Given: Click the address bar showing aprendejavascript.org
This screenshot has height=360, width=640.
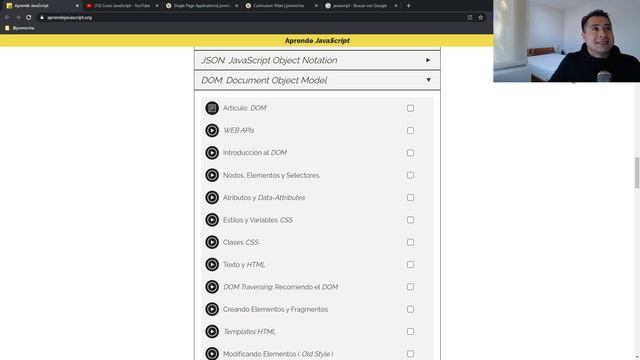Looking at the screenshot, I should [x=253, y=18].
